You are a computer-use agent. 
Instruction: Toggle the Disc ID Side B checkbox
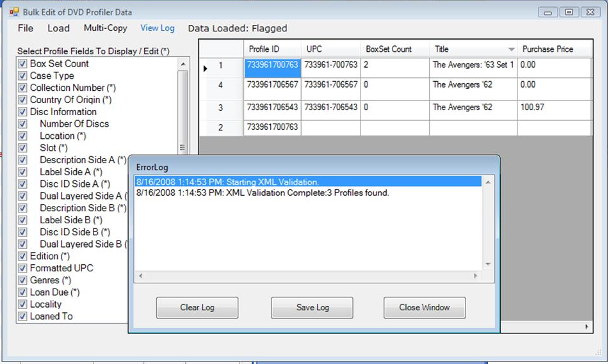click(22, 232)
